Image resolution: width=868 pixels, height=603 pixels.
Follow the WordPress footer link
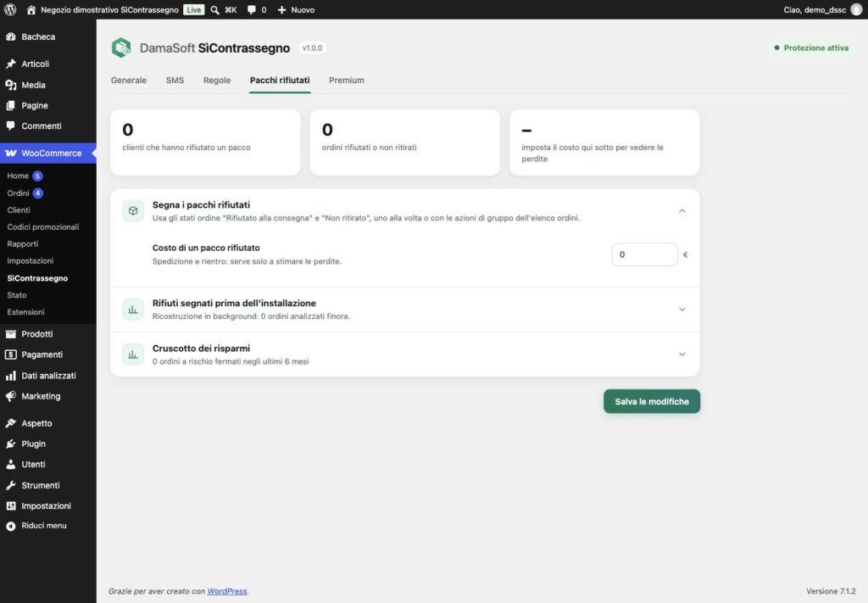(227, 591)
